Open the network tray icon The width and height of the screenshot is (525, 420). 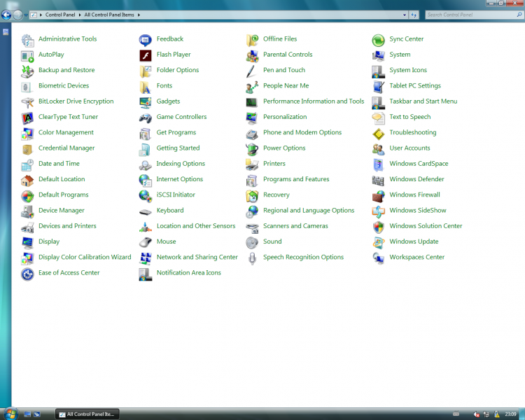point(486,414)
